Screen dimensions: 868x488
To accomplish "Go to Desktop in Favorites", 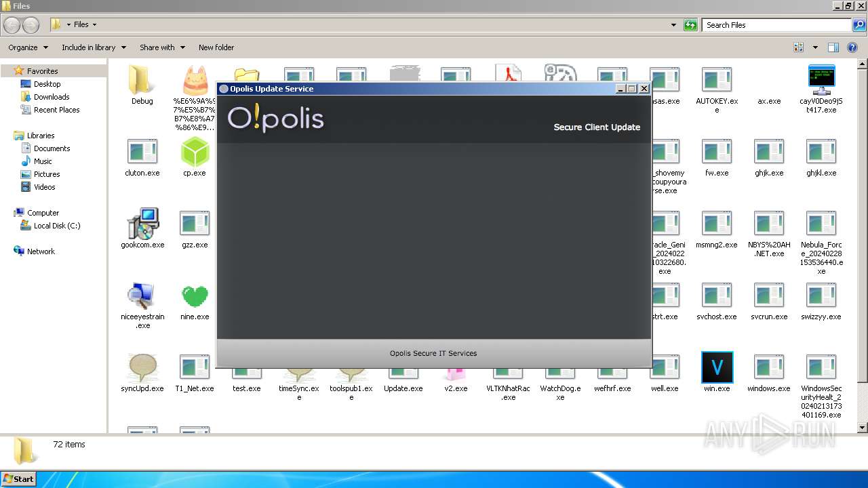I will point(47,84).
